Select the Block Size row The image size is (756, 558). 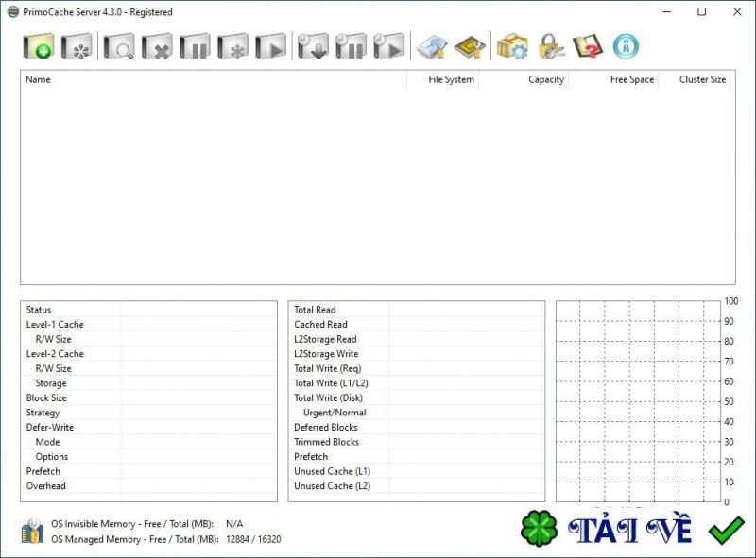tap(149, 397)
